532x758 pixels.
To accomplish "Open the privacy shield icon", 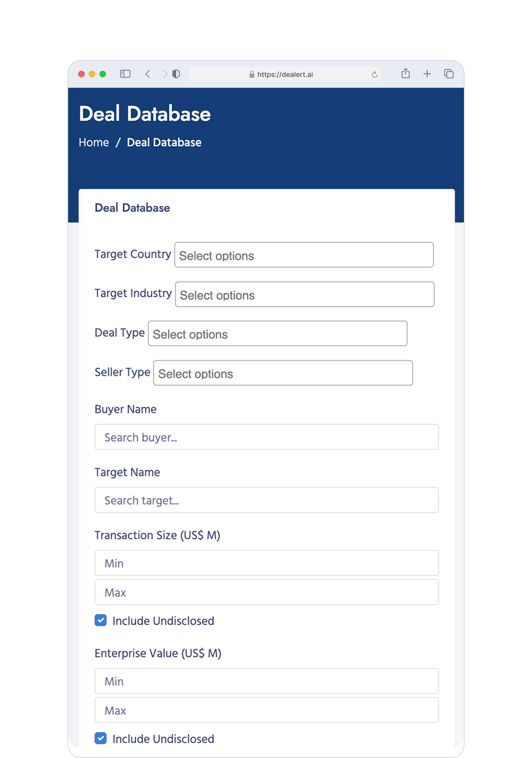I will (x=176, y=74).
